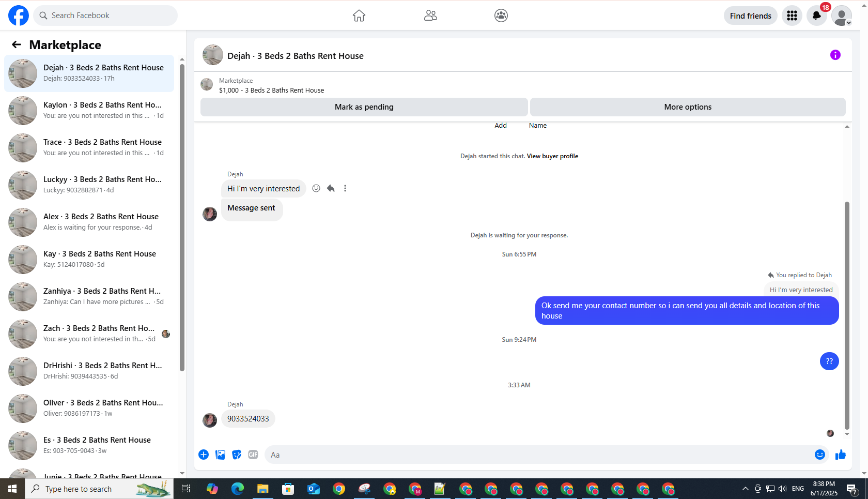Open File Explorer from the taskbar
The width and height of the screenshot is (868, 499).
coord(263,489)
